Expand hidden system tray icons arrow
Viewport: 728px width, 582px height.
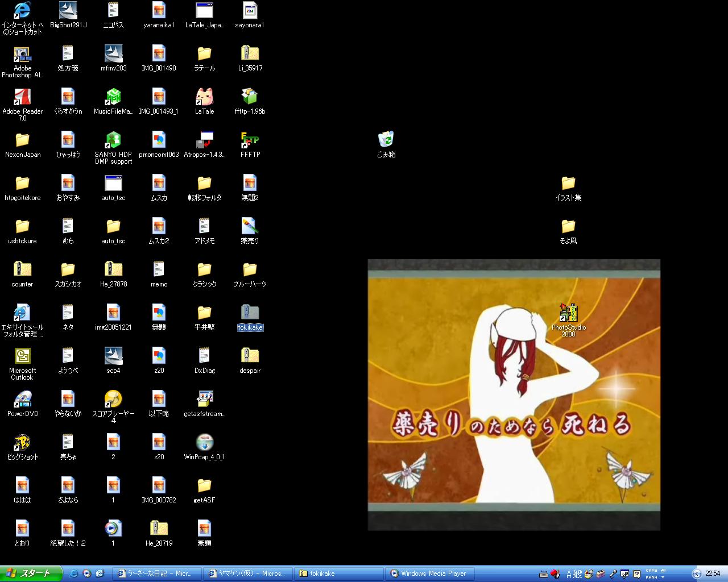pyautogui.click(x=696, y=574)
